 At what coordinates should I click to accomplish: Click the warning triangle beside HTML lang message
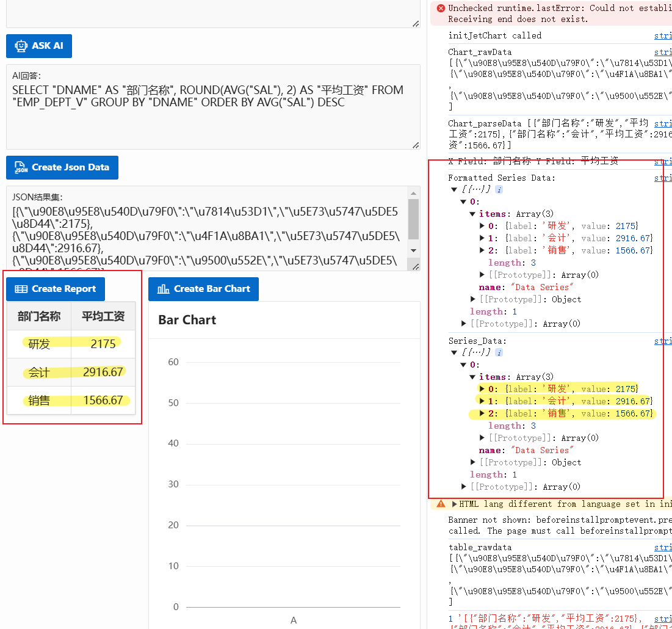[x=441, y=504]
